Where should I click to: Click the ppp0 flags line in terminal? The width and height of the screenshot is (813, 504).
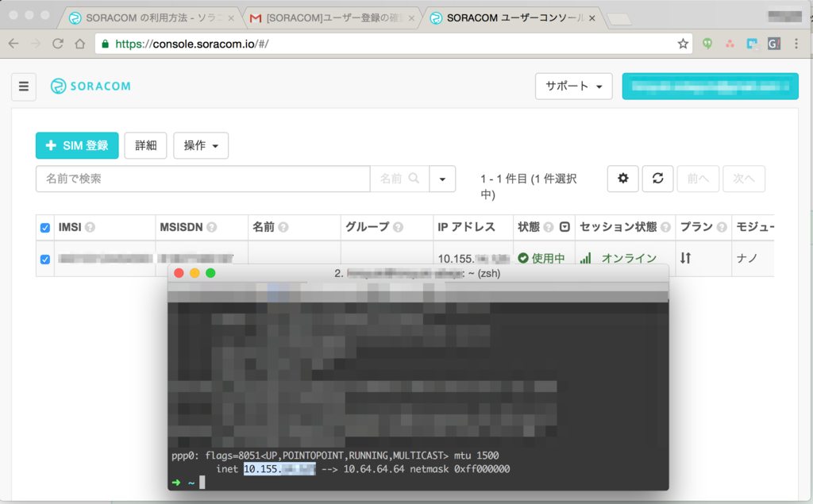tap(335, 456)
